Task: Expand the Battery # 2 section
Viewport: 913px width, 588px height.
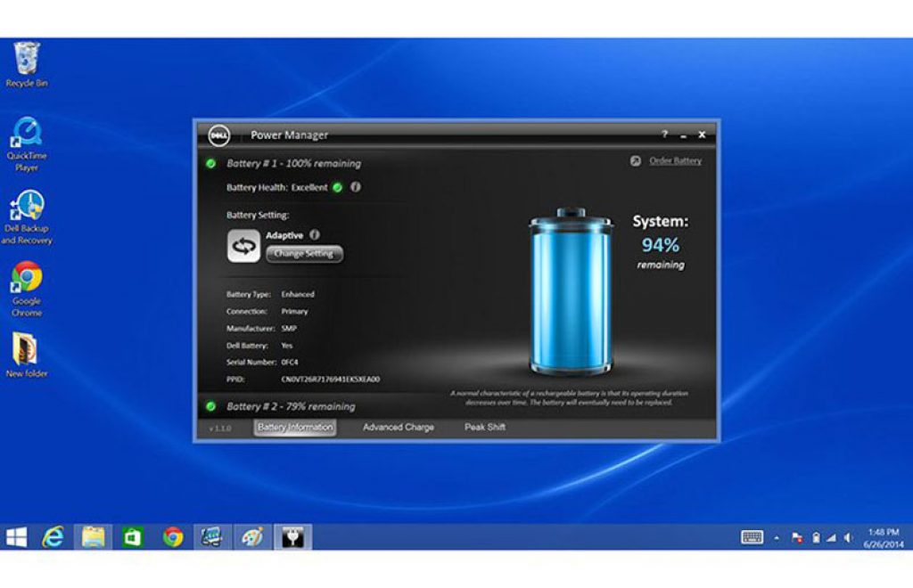Action: pyautogui.click(x=291, y=406)
